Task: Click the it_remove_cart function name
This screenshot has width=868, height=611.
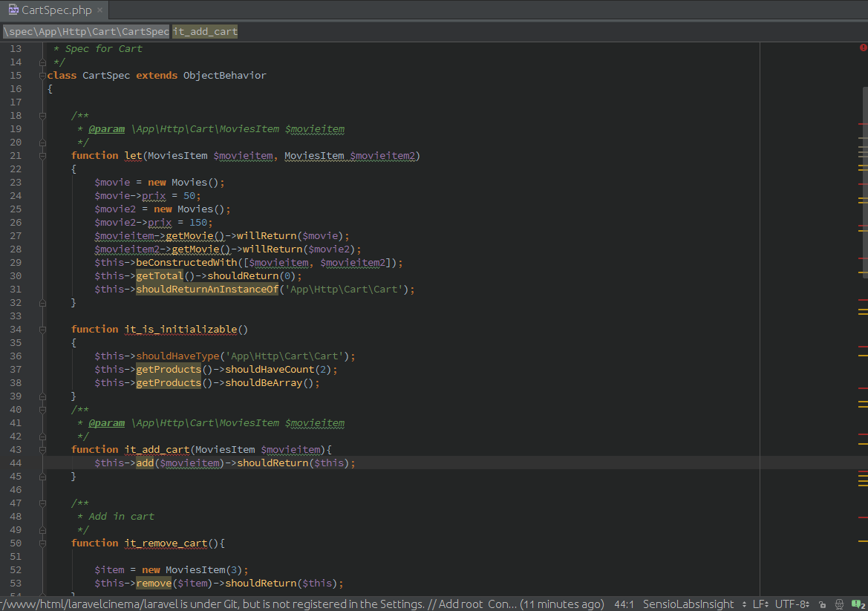Action: click(x=166, y=543)
